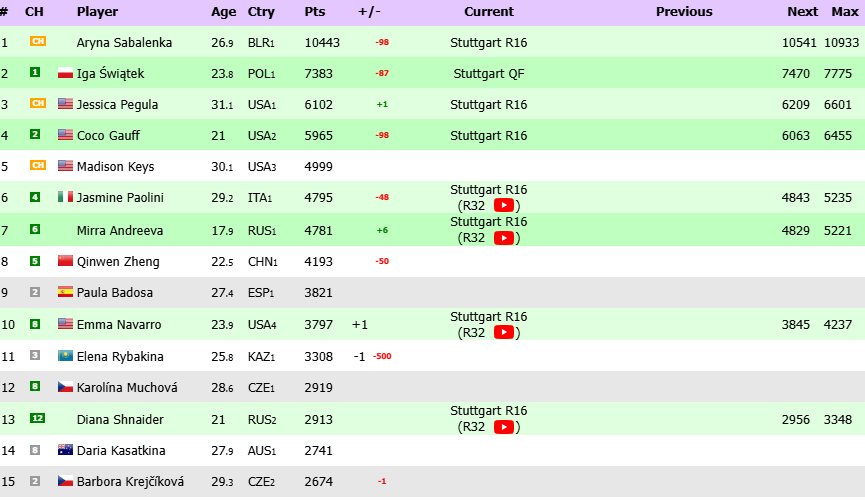Screen dimensions: 865x500
Task: Open YouTube video icon in Emma Navarro row
Action: tap(504, 332)
